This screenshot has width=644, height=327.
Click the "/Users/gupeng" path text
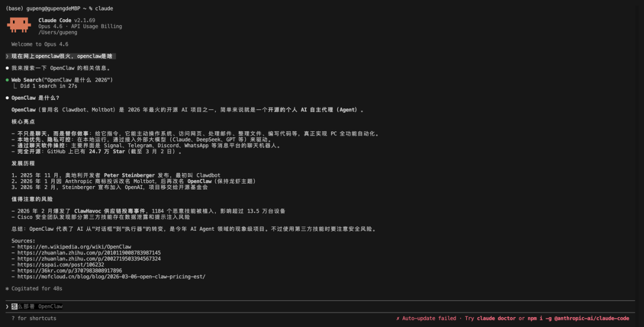click(58, 32)
